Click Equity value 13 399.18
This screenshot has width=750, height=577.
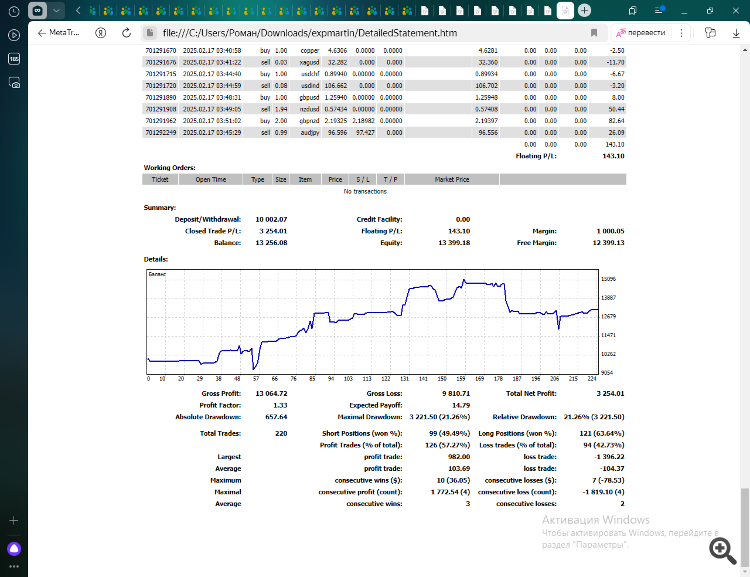pyautogui.click(x=454, y=243)
